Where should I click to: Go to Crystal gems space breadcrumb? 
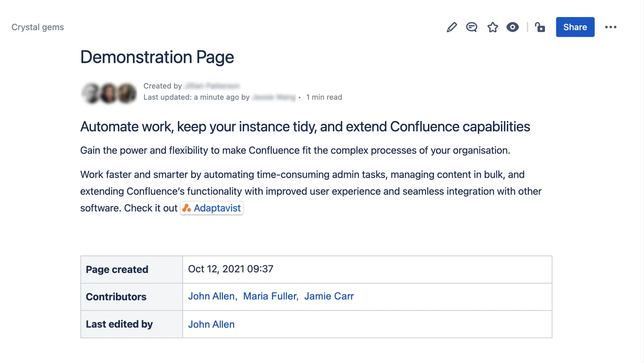[38, 27]
